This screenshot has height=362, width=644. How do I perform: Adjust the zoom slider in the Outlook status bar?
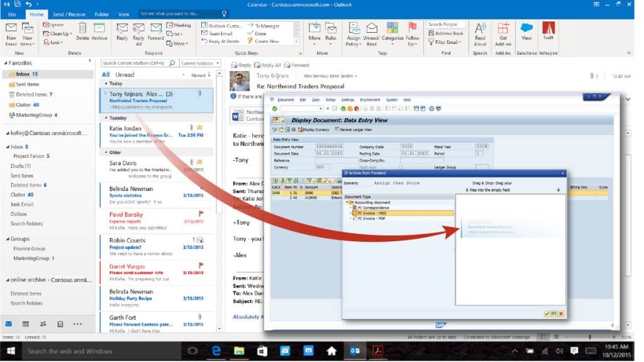pyautogui.click(x=590, y=337)
